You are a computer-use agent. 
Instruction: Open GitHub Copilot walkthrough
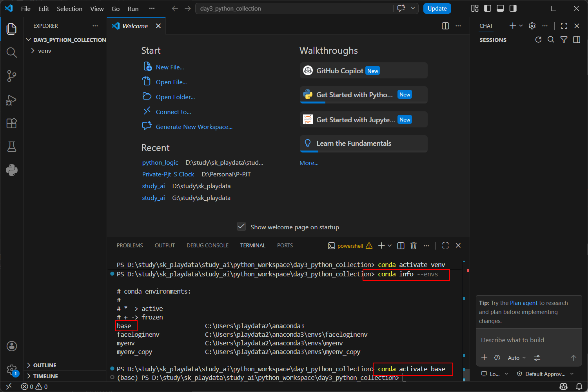363,71
